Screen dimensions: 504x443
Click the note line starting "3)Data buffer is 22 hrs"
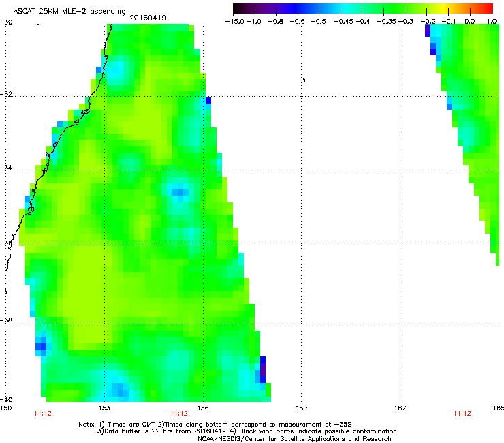pos(247,431)
